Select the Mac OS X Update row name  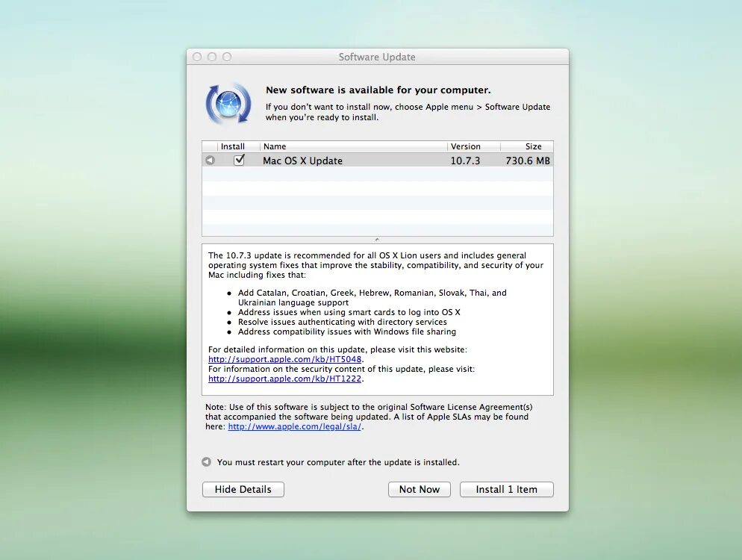pyautogui.click(x=302, y=161)
